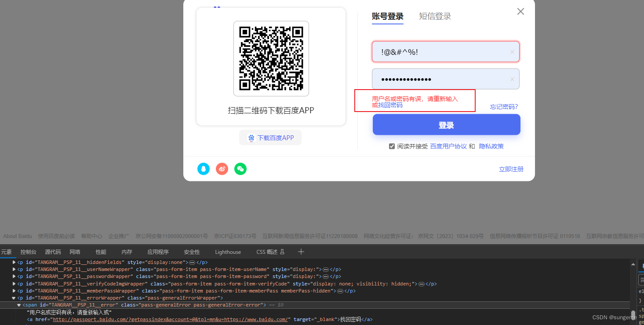The image size is (644, 325).
Task: Open the 安全性 DevTools tab
Action: (192, 252)
